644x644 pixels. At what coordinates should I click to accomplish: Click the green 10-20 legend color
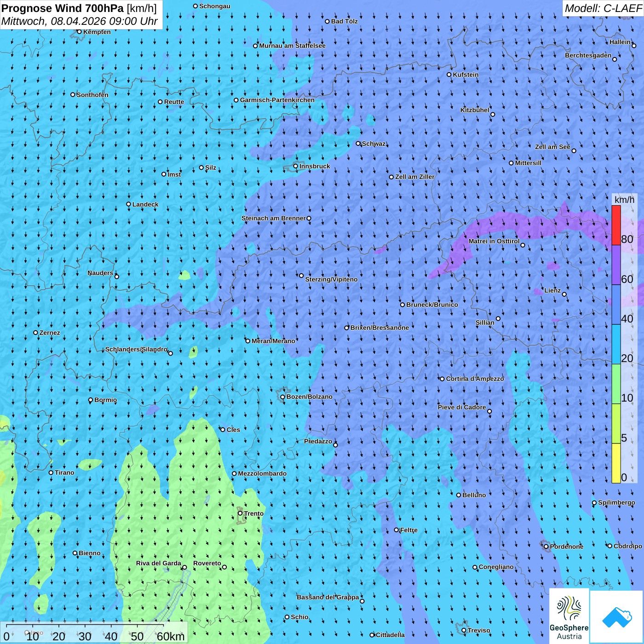(x=616, y=384)
